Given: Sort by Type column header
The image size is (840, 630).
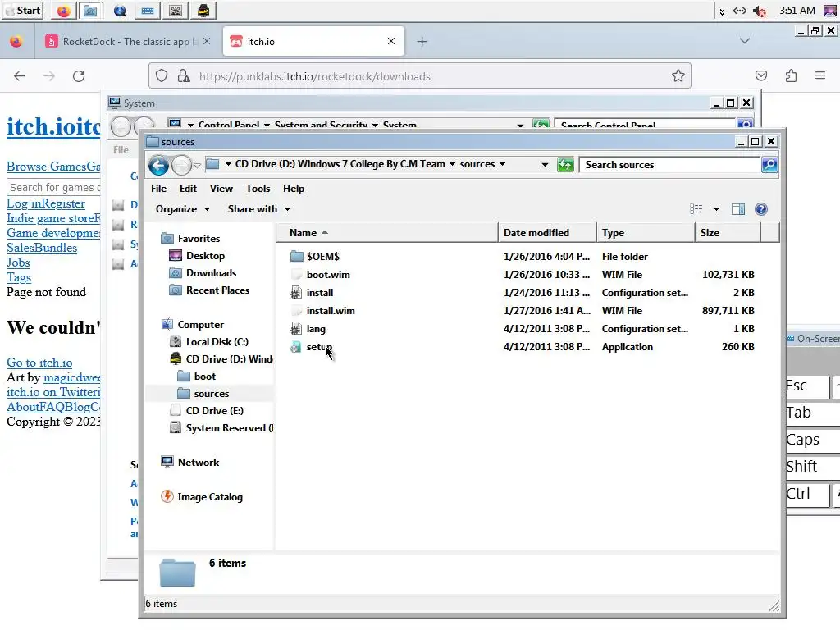Looking at the screenshot, I should (x=645, y=233).
